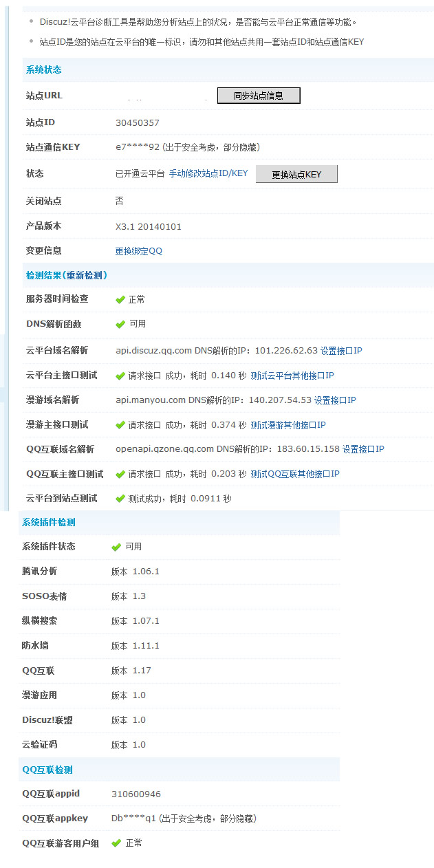Click masked appkey Db****q1 text

(133, 818)
